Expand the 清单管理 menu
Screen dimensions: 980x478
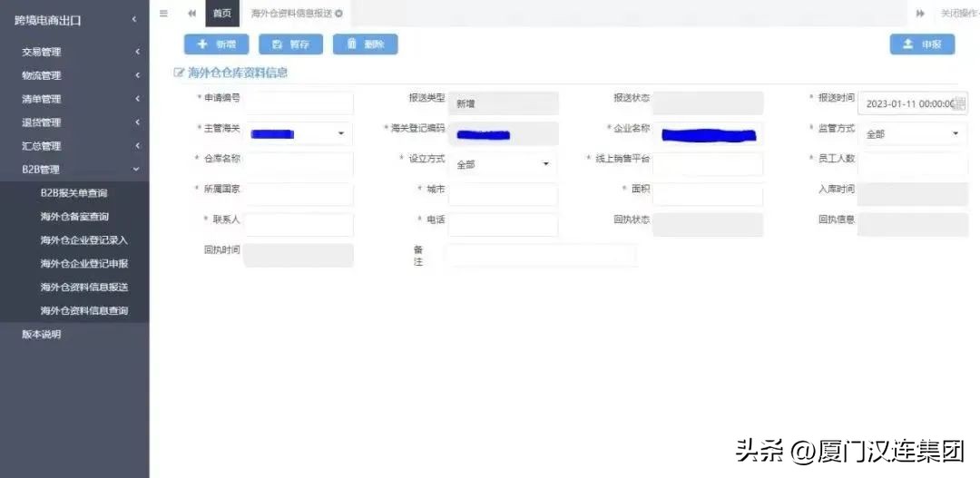75,99
